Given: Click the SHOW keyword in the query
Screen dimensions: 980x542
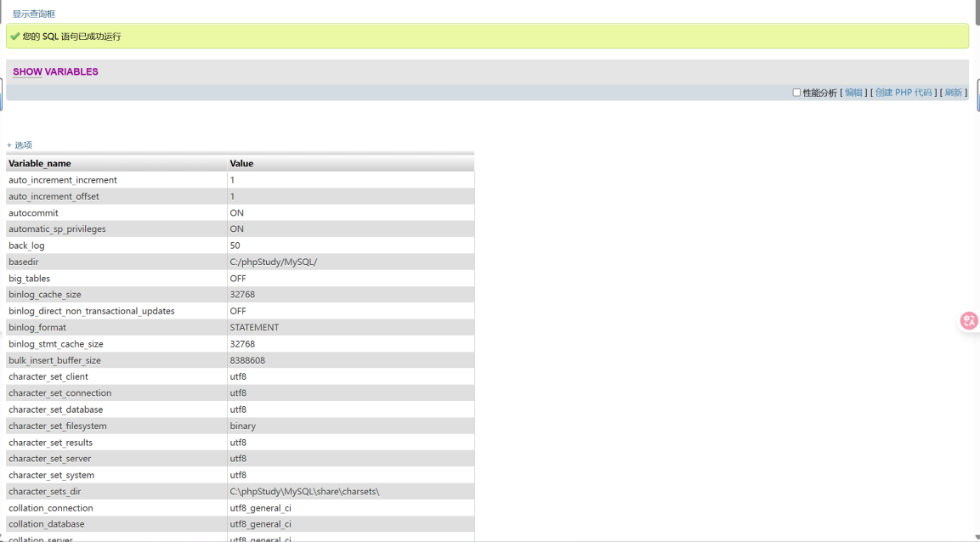Looking at the screenshot, I should (x=27, y=72).
